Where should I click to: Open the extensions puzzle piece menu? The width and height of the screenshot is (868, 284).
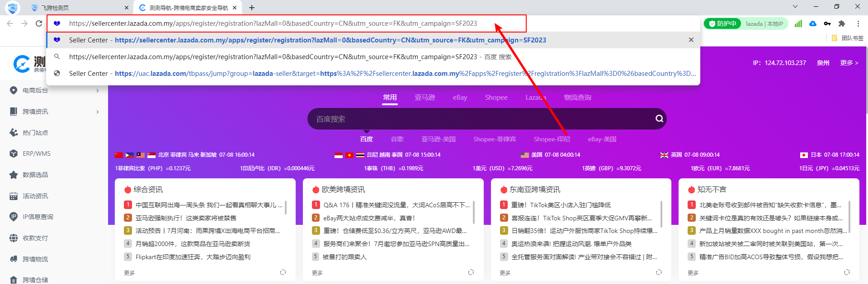(842, 23)
